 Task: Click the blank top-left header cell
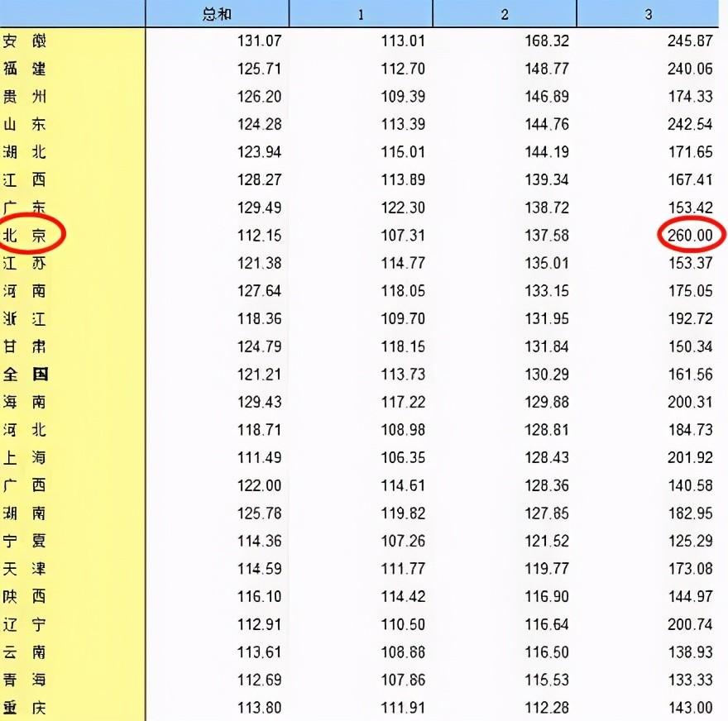(72, 14)
